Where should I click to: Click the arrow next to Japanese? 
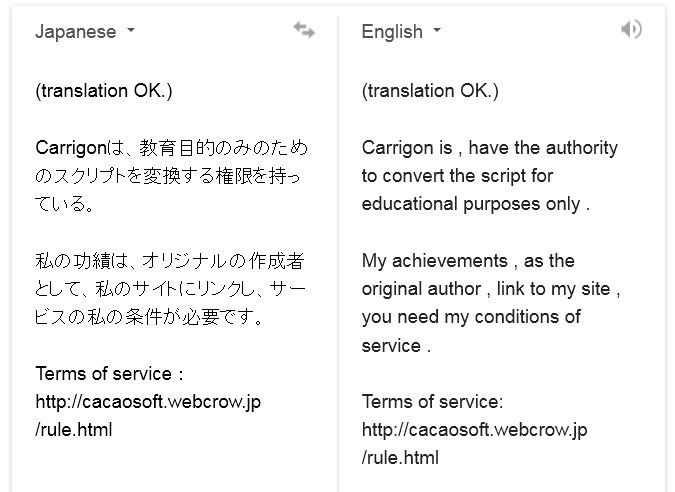[131, 31]
